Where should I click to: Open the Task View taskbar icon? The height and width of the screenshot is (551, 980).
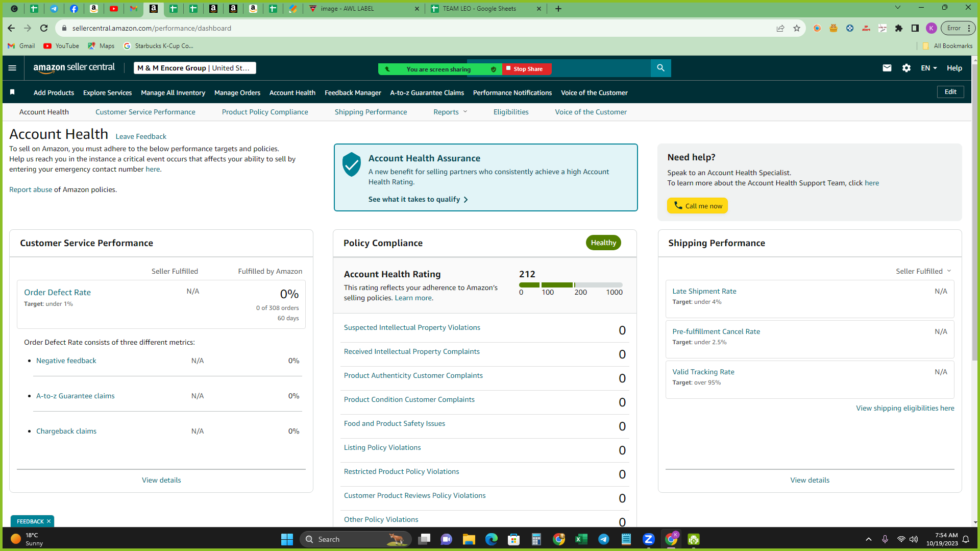pos(424,539)
